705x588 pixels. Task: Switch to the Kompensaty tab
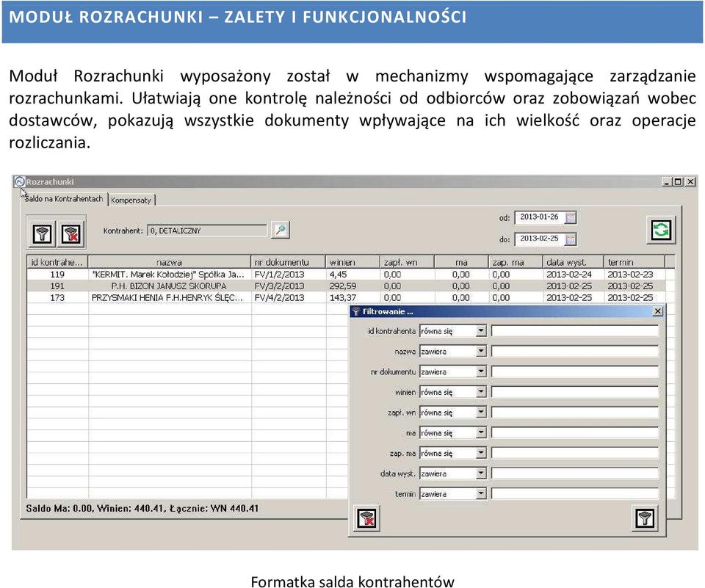pos(131,200)
